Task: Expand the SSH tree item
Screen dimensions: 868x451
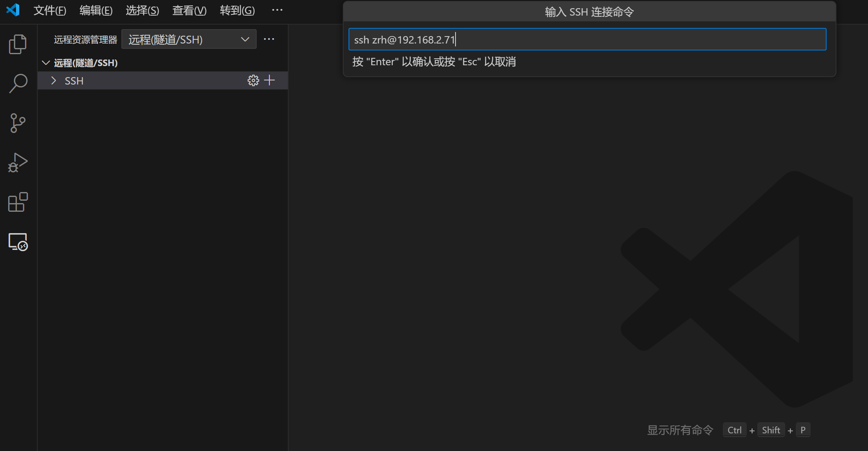Action: 54,80
